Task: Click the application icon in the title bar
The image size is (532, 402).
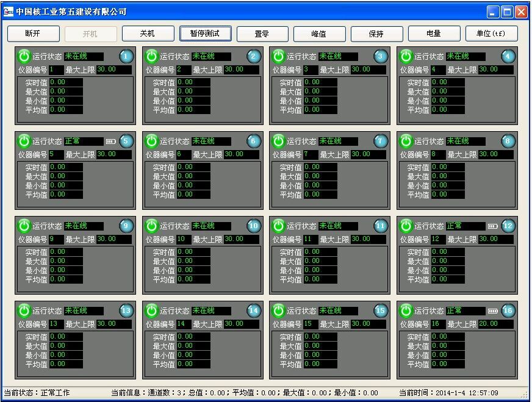Action: pyautogui.click(x=9, y=12)
